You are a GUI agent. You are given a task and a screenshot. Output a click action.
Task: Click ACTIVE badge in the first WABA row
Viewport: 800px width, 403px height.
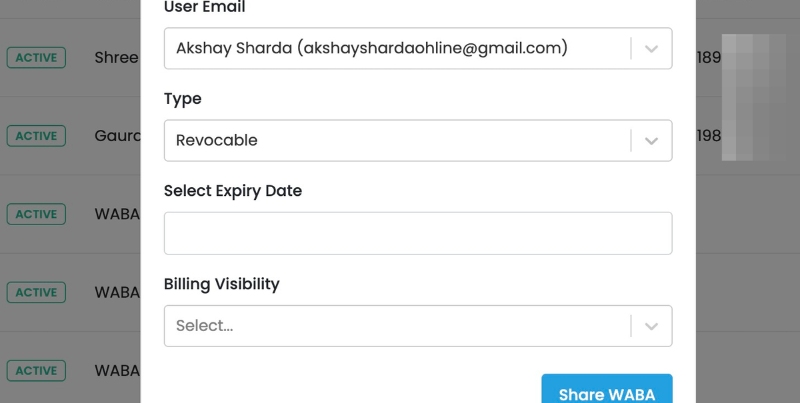pyautogui.click(x=36, y=214)
